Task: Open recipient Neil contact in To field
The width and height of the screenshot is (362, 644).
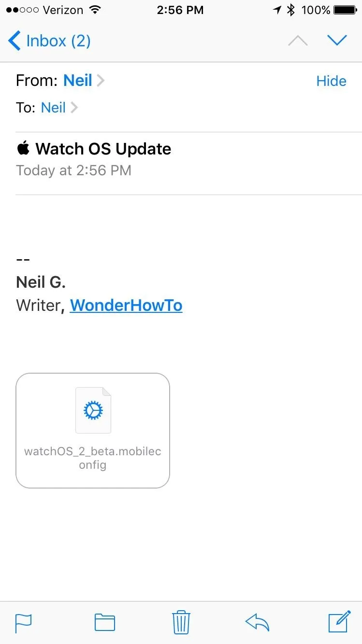Action: [x=53, y=107]
